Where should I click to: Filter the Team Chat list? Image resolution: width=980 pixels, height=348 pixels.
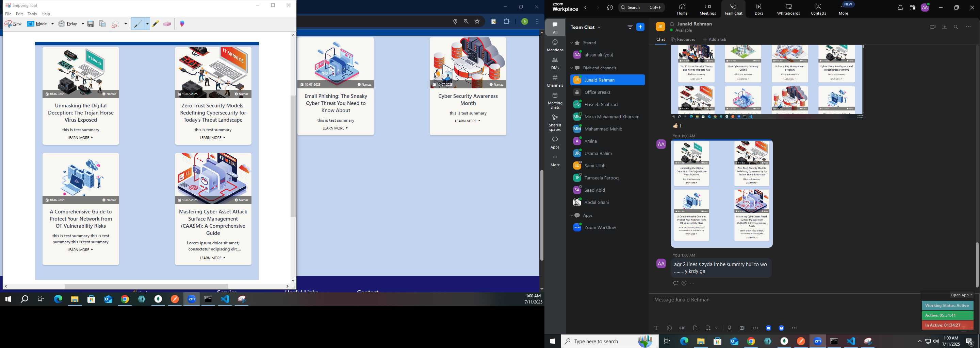[x=630, y=27]
